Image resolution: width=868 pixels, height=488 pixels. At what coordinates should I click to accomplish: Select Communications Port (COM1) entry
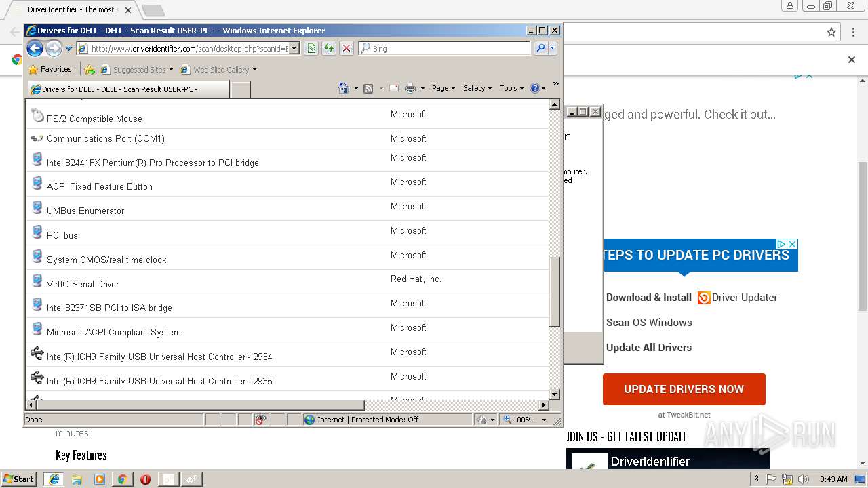288,138
